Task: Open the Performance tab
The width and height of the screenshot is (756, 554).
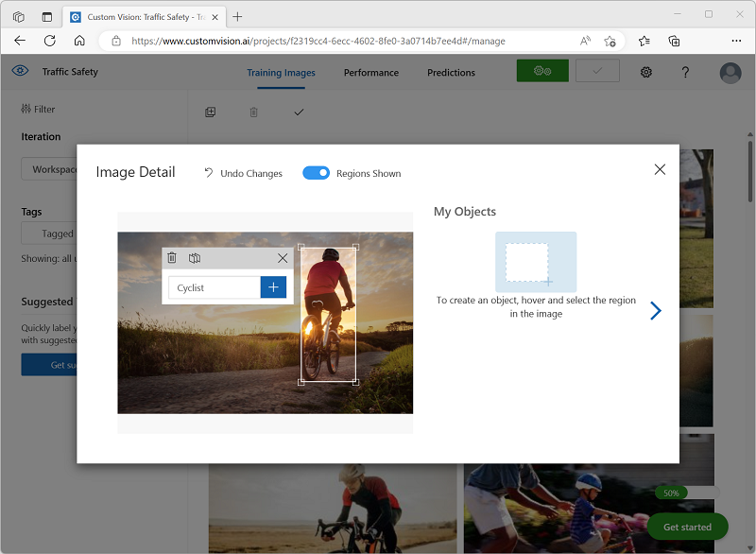Action: 371,73
